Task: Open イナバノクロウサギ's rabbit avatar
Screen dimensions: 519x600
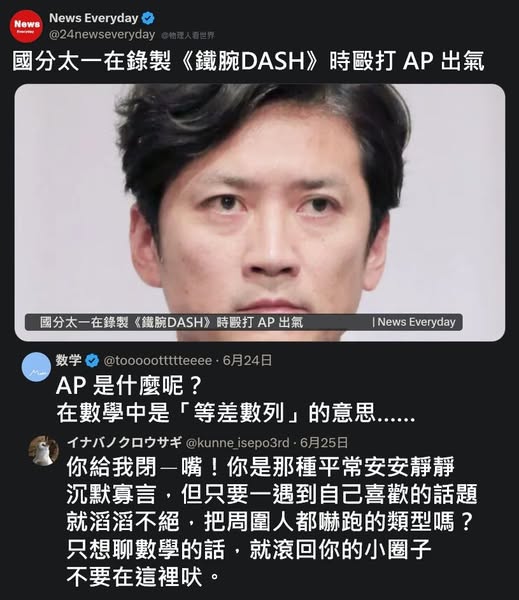Action: [44, 450]
